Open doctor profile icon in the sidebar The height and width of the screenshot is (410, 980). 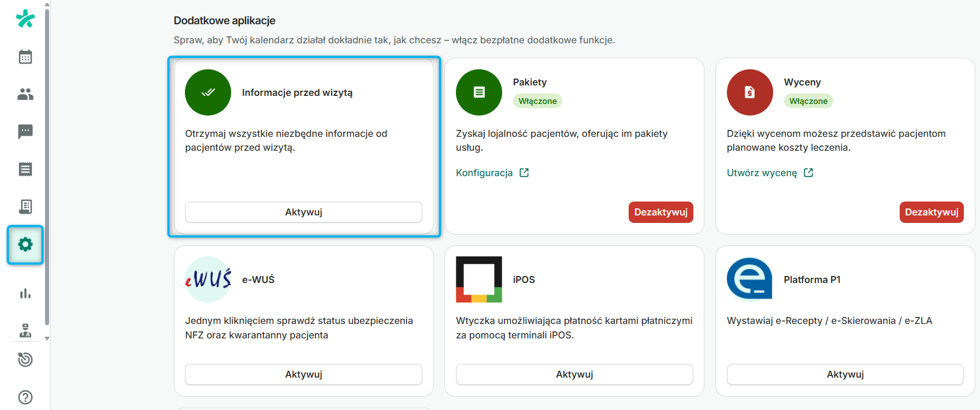tap(25, 330)
